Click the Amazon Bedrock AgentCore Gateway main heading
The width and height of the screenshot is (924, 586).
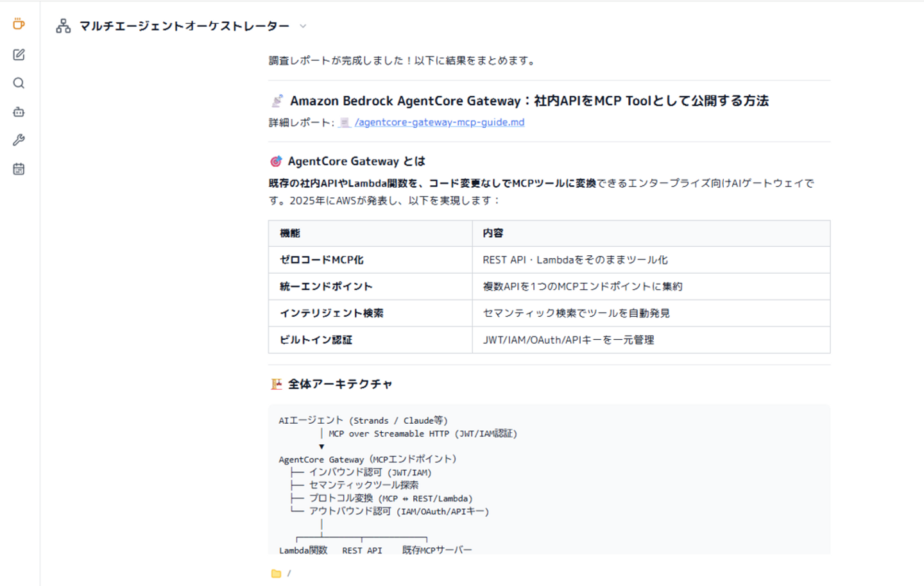(x=529, y=101)
